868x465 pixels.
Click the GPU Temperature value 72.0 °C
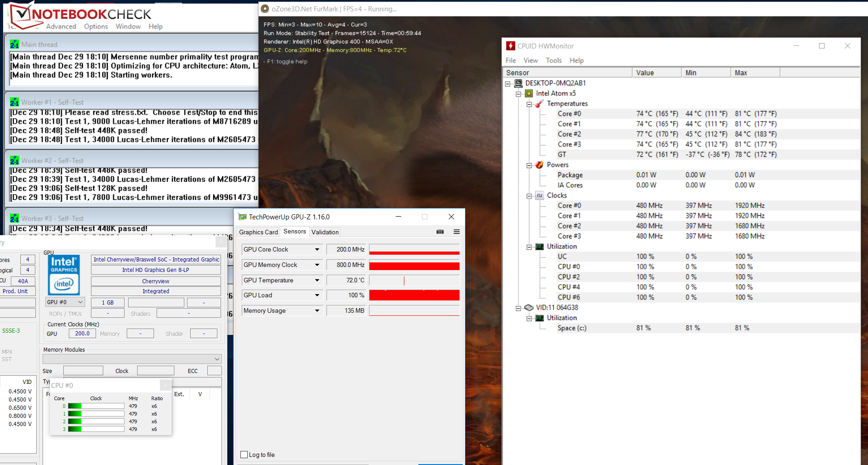[x=346, y=280]
